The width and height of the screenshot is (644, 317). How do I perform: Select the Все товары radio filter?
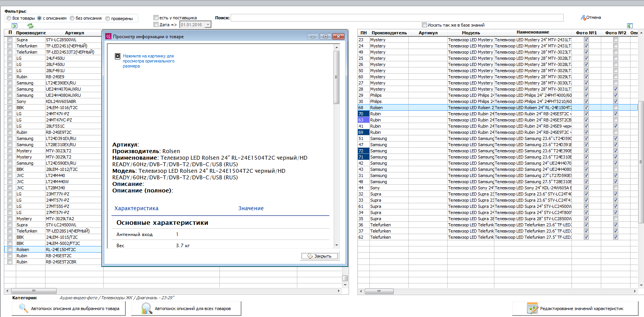point(9,18)
